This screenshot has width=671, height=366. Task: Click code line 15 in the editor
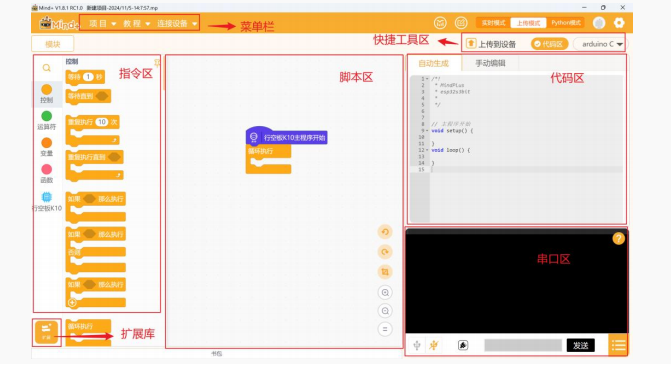point(526,170)
